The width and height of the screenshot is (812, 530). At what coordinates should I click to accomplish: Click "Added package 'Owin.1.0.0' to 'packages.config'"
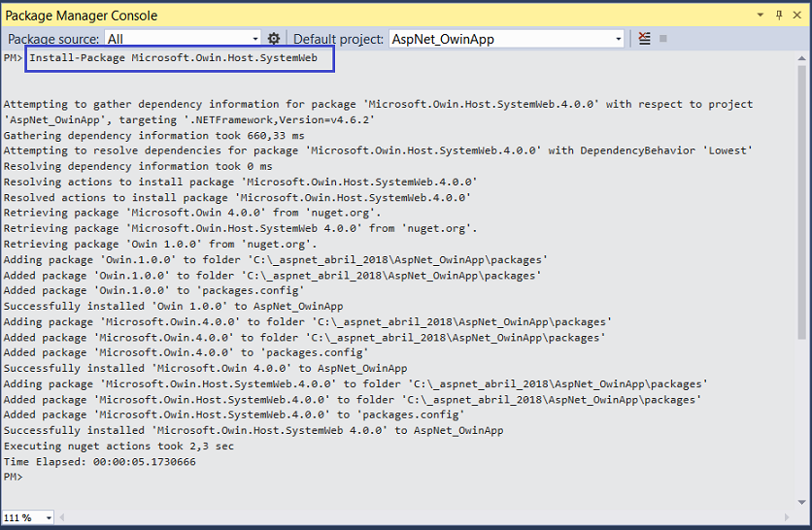click(153, 290)
